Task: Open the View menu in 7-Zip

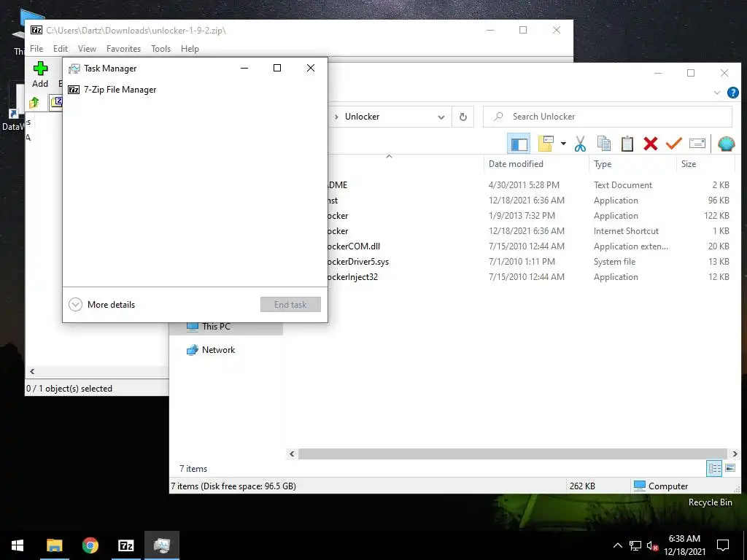Action: pyautogui.click(x=87, y=49)
